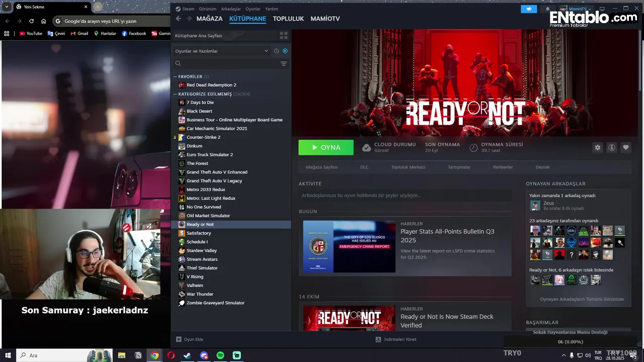Viewport: 644px width, 362px height.
Task: Open MAMIOTV profile tab
Action: pos(325,19)
